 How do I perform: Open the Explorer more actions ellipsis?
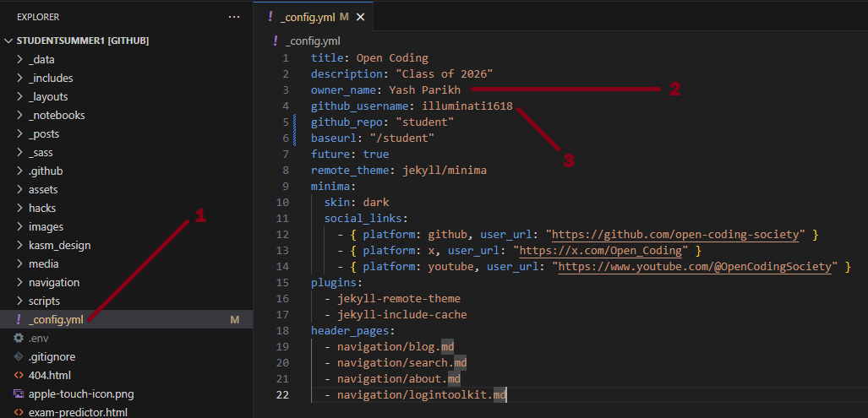point(234,17)
